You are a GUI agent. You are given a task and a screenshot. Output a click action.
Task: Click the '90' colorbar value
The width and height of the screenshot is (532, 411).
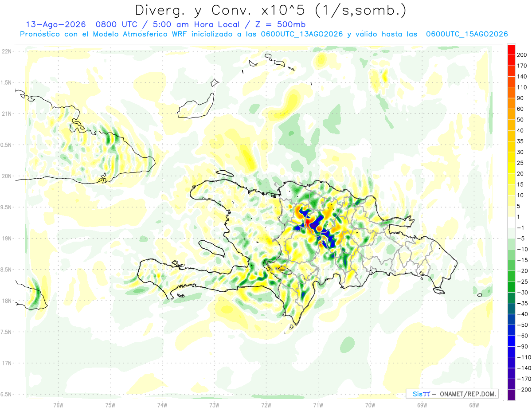tap(520, 98)
